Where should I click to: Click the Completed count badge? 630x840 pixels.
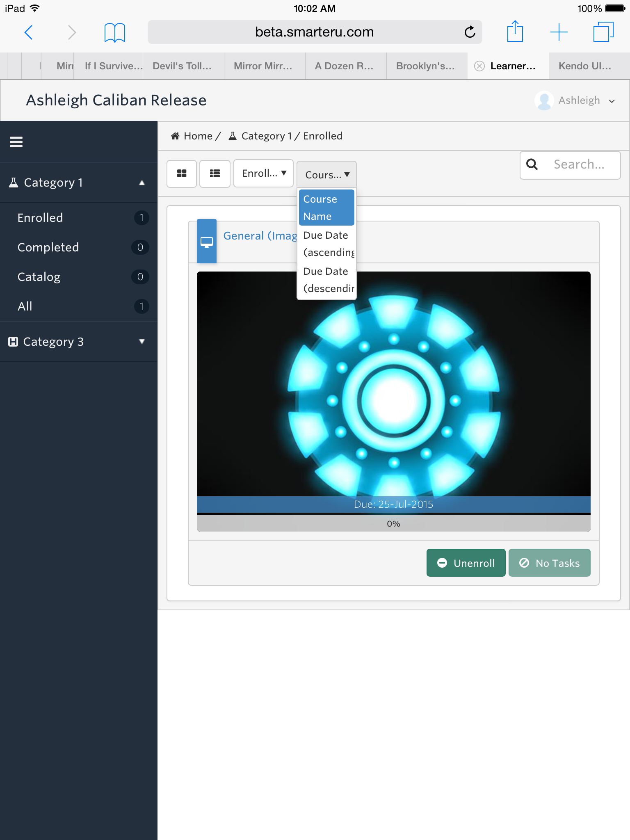[140, 247]
